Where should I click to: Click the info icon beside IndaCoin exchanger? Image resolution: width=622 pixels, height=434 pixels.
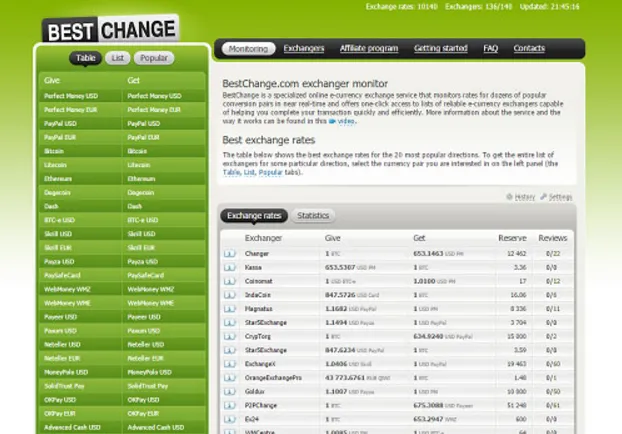tap(230, 295)
